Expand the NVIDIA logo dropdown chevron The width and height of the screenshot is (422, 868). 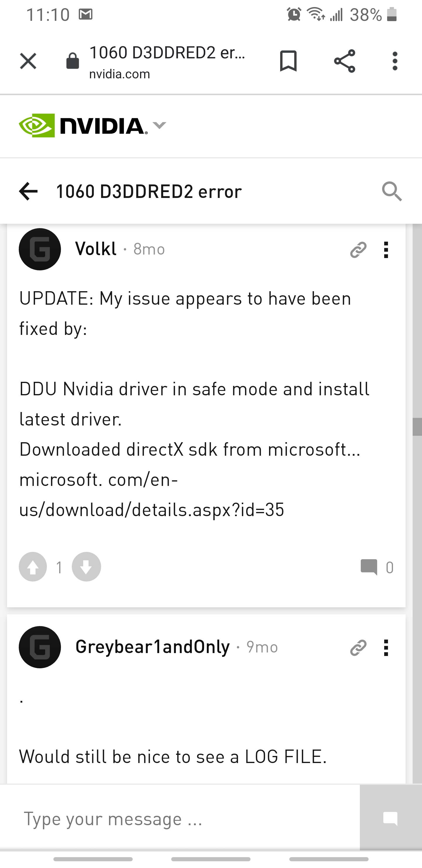pyautogui.click(x=159, y=125)
